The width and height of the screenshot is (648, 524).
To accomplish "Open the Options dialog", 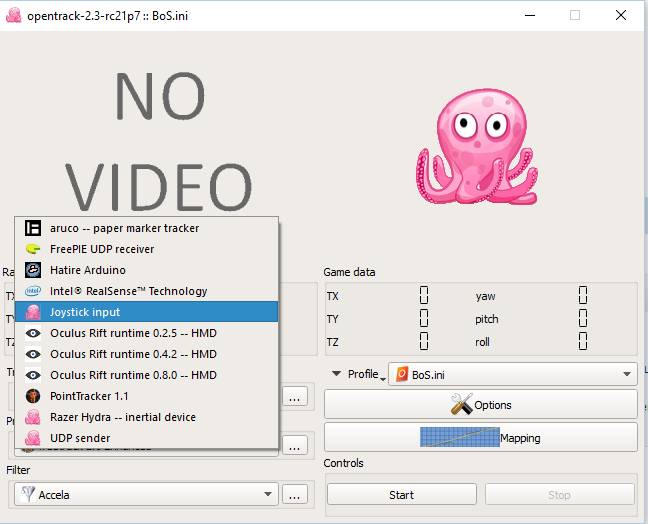I will pyautogui.click(x=481, y=405).
